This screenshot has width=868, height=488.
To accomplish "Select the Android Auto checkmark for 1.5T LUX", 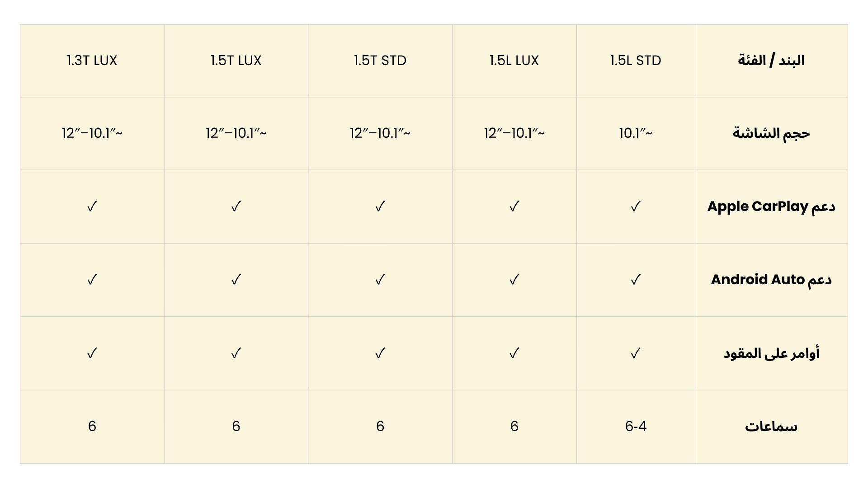I will pos(236,280).
